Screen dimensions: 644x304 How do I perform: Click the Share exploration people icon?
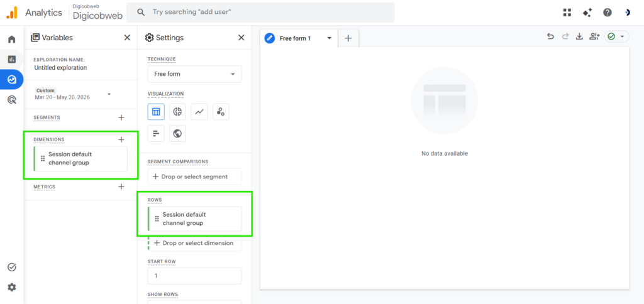coord(594,36)
